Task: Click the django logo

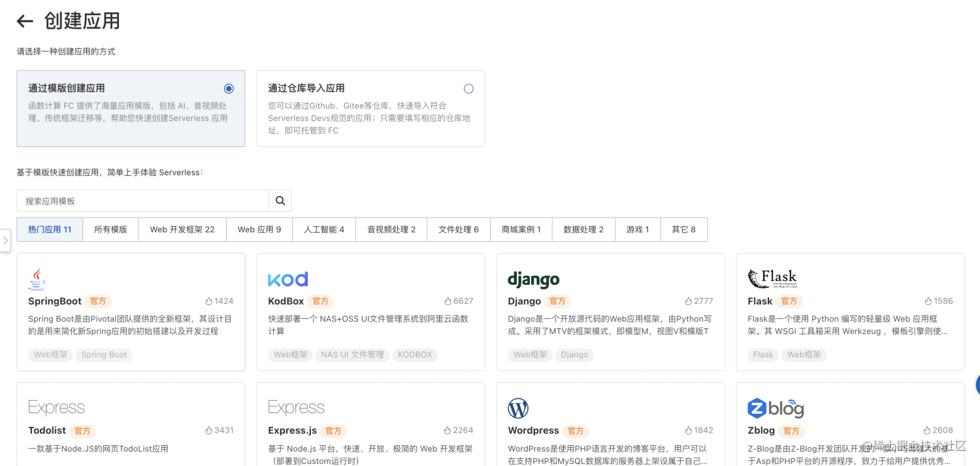Action: 534,280
